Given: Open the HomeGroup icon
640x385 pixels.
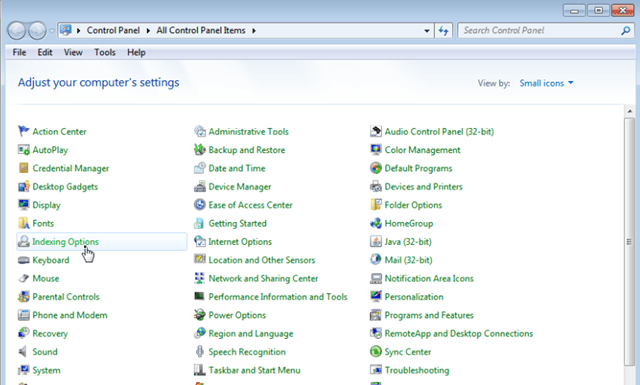Looking at the screenshot, I should [x=376, y=223].
